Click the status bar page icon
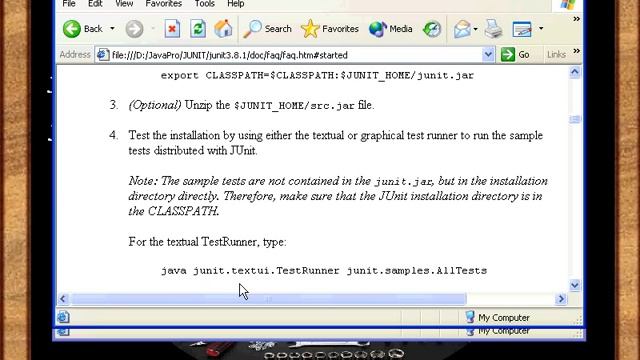Viewport: 640px width, 360px height. pyautogui.click(x=64, y=317)
